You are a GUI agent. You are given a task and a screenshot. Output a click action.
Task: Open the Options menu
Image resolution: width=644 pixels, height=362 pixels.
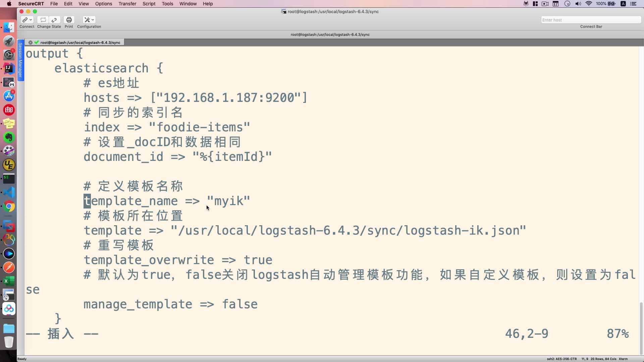pyautogui.click(x=103, y=4)
